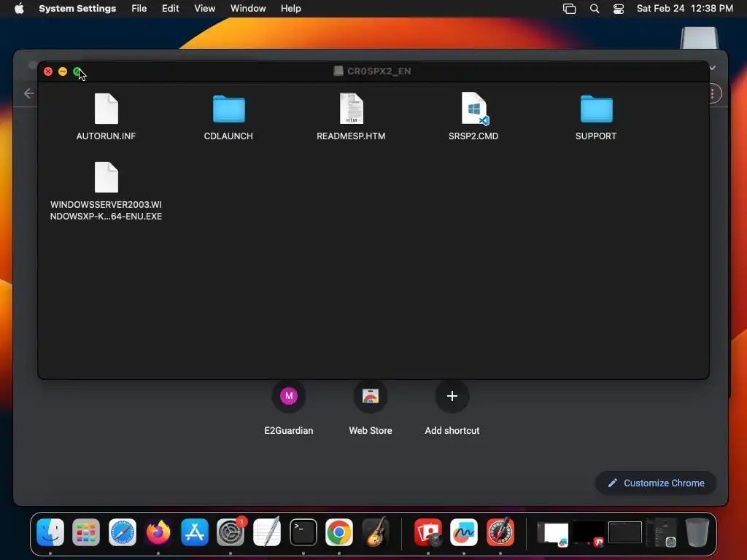Show the date and time notification panel
Viewport: 747px width, 560px height.
[x=684, y=8]
